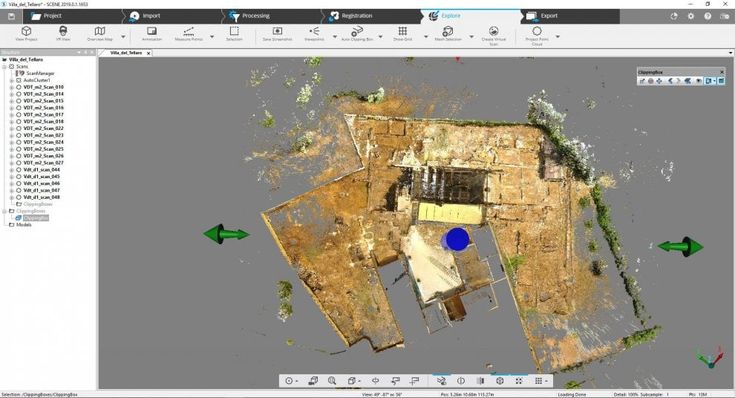735x398 pixels.
Task: Click the zoom magnifier in bottom toolbar
Action: pos(332,381)
